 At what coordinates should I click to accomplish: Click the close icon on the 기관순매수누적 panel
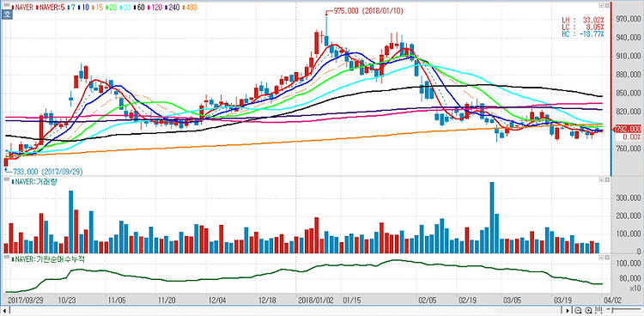606,258
